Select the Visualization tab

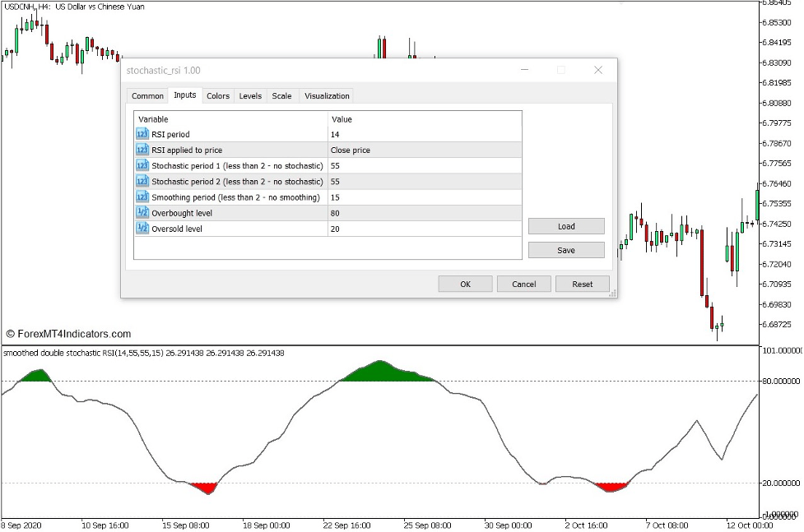[x=326, y=95]
